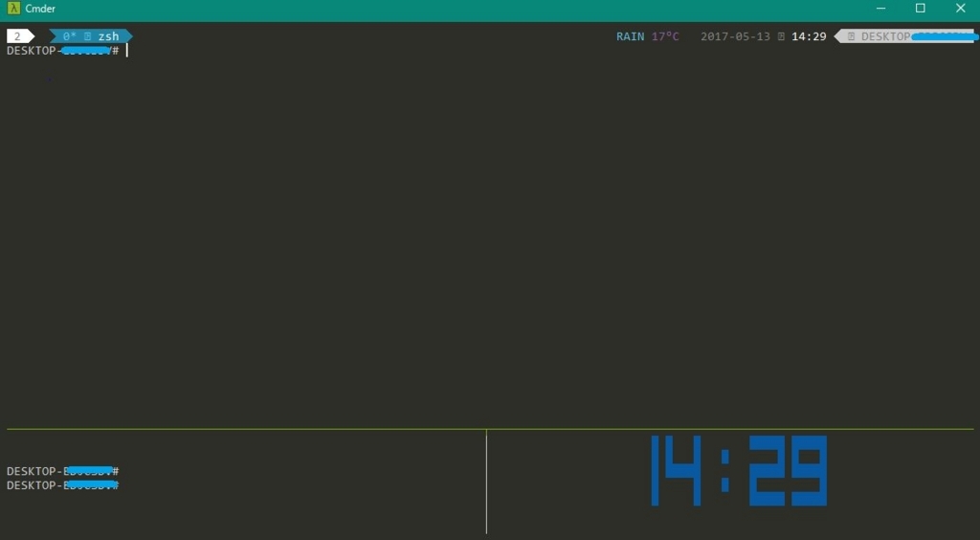
Task: Click the 17°C temperature readout
Action: pos(665,36)
